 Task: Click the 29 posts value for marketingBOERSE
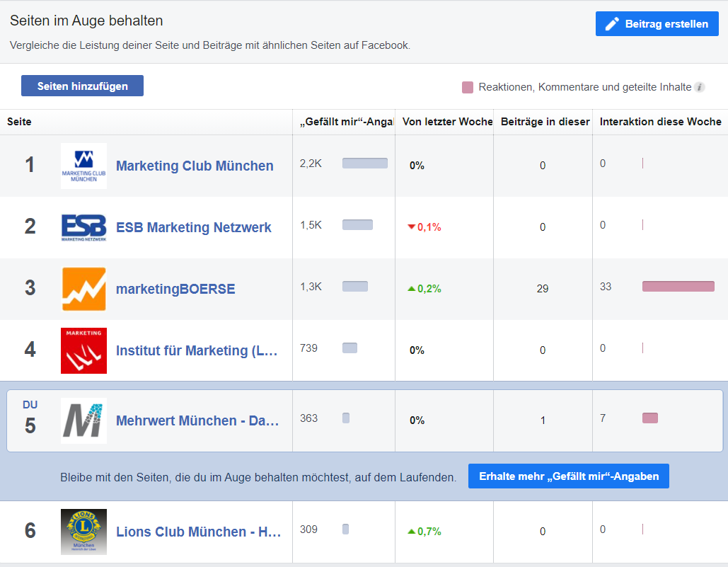click(543, 289)
